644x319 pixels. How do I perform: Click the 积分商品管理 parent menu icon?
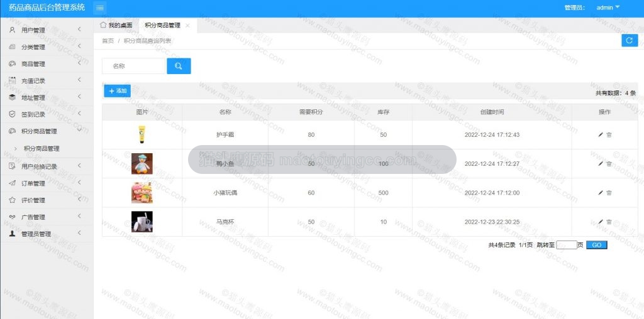click(x=13, y=131)
